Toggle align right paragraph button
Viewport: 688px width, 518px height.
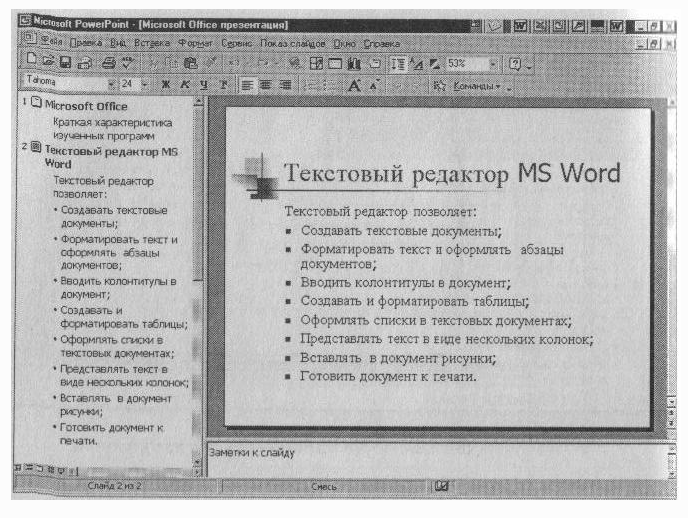(x=285, y=85)
